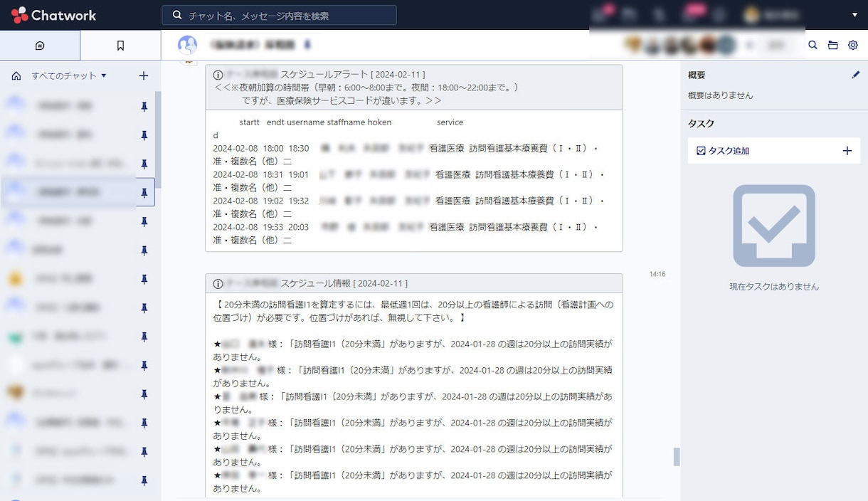Switch to the chat list tab
Image resolution: width=868 pixels, height=501 pixels.
tap(40, 46)
